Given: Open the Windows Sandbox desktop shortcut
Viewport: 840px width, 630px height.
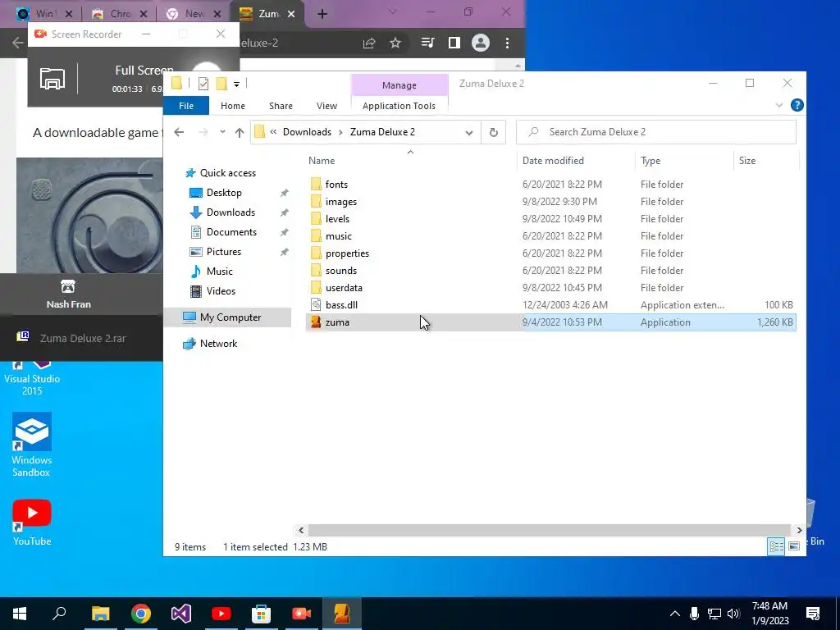Looking at the screenshot, I should (32, 444).
